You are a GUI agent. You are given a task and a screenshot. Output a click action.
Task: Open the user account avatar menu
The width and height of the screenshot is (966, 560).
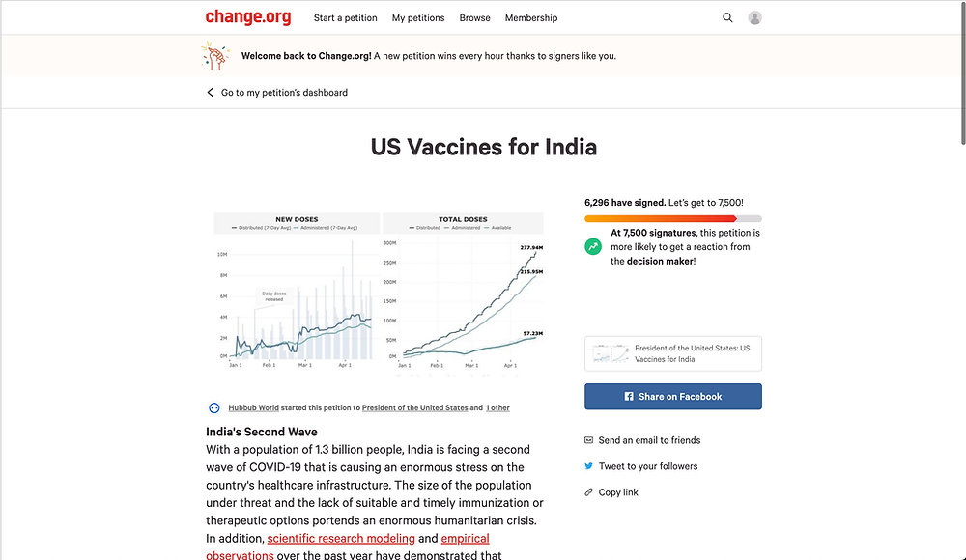(754, 17)
